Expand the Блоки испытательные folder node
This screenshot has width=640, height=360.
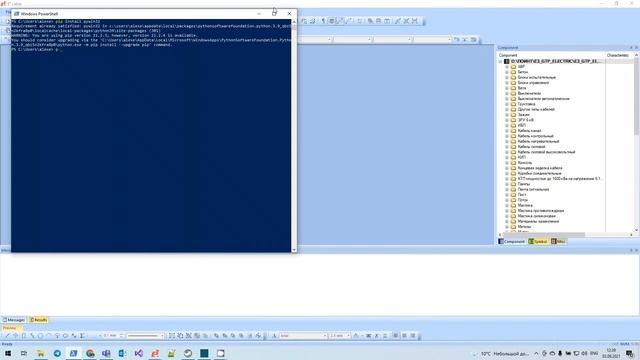pos(507,77)
